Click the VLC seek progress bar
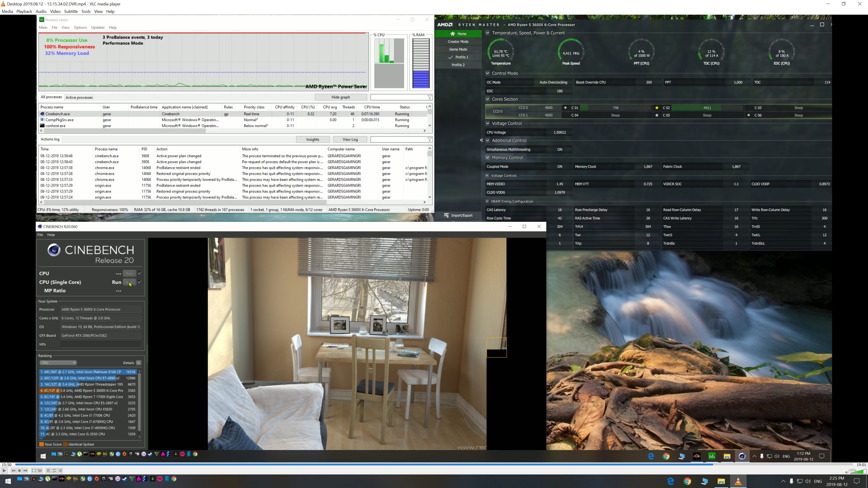Viewport: 868px width, 488px height. click(x=431, y=465)
